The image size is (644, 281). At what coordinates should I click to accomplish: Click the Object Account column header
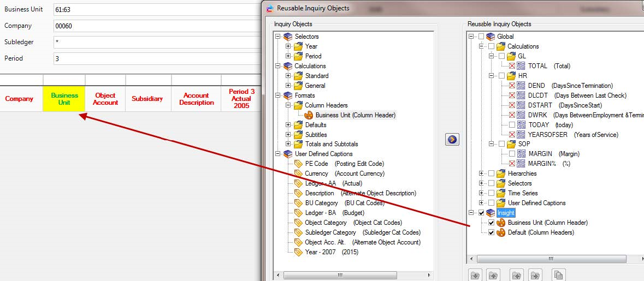[x=105, y=99]
